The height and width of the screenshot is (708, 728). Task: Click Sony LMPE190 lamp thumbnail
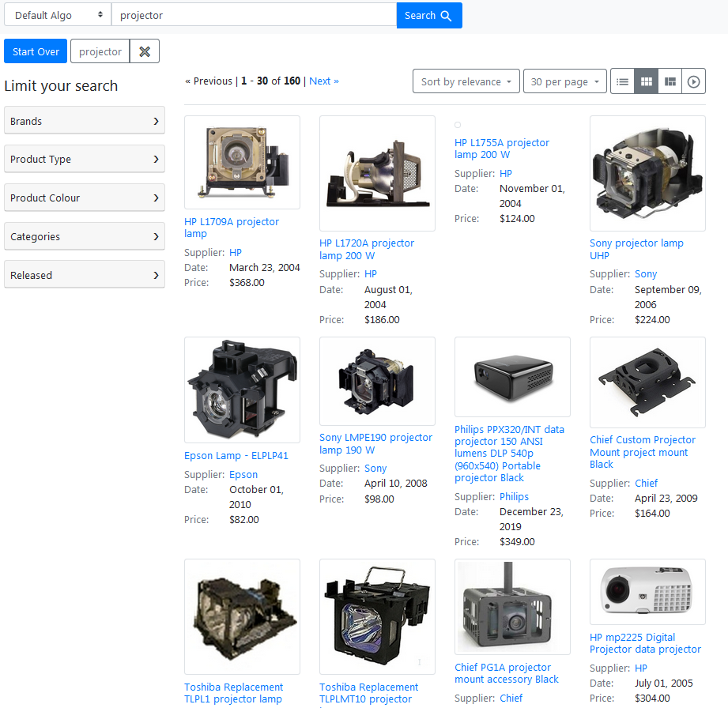pos(377,381)
